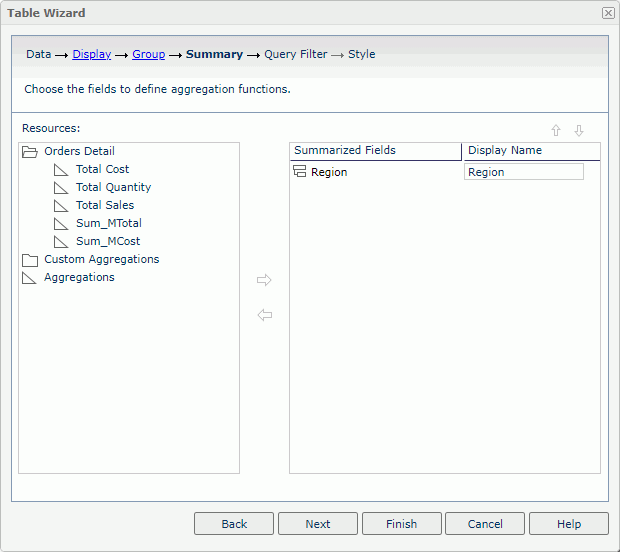Click the Next button

click(x=318, y=524)
